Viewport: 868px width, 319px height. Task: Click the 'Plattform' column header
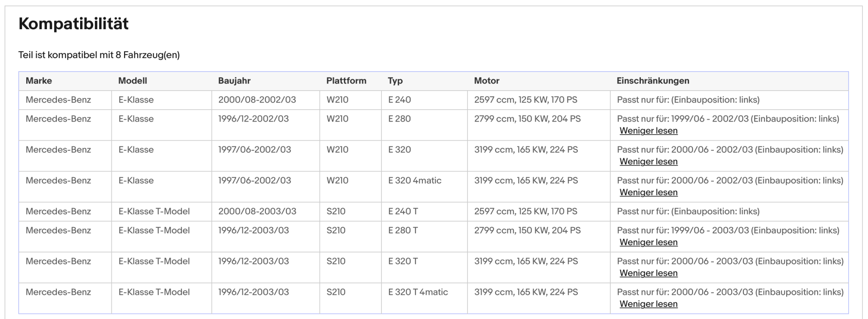346,80
